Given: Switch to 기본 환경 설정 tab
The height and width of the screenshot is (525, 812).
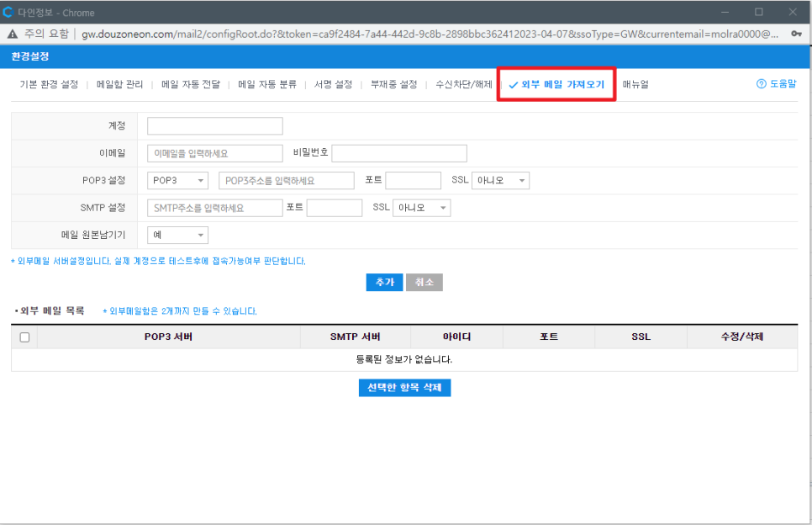Looking at the screenshot, I should click(49, 84).
